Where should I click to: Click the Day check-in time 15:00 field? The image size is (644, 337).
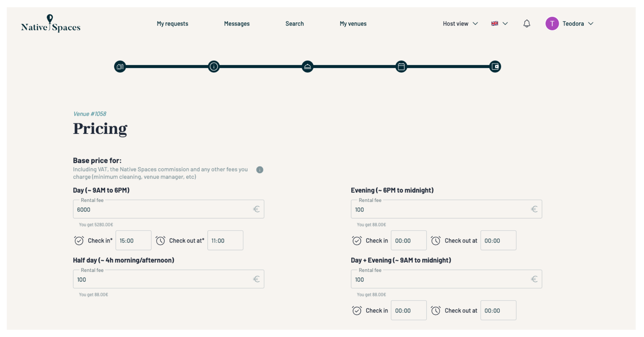point(133,240)
